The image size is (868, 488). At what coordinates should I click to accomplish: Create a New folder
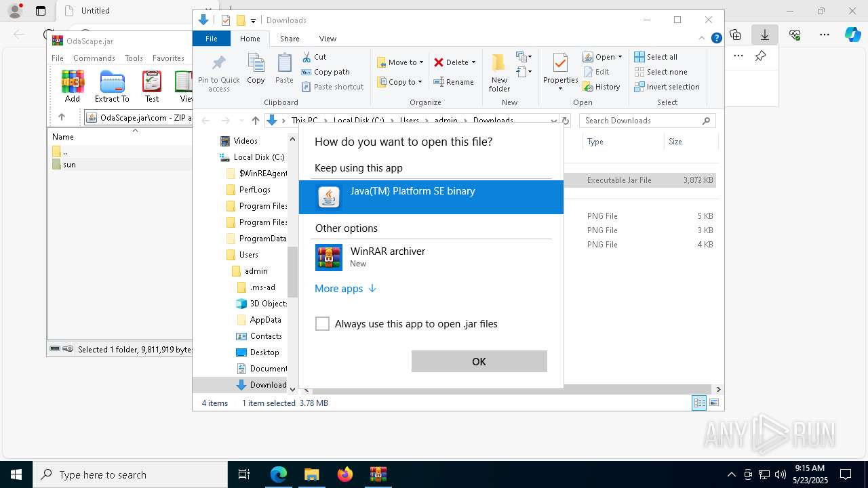coord(499,73)
